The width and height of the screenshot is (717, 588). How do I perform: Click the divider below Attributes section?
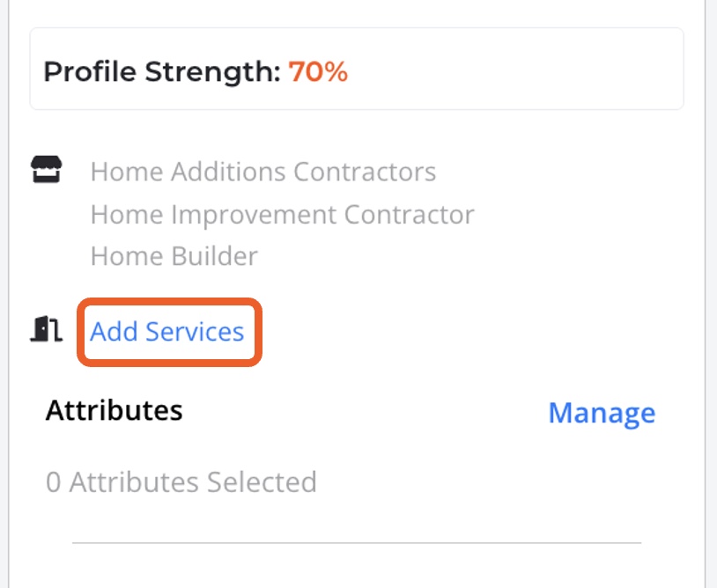[357, 543]
